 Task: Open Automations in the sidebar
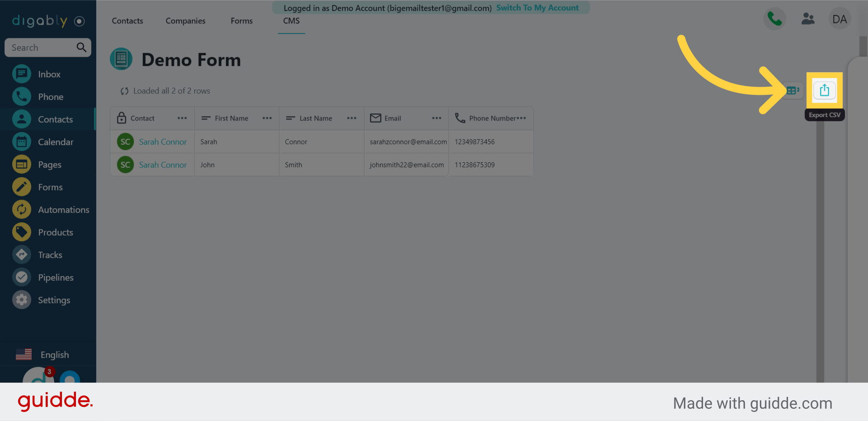[x=48, y=210]
